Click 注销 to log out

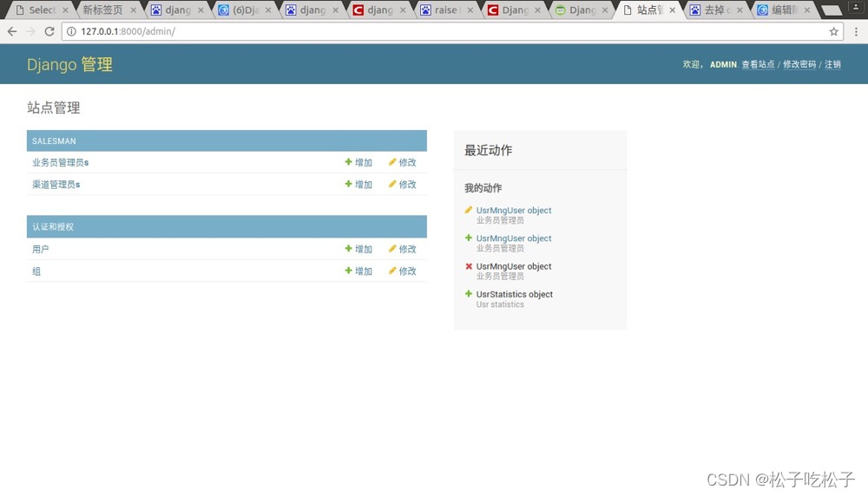pyautogui.click(x=832, y=64)
